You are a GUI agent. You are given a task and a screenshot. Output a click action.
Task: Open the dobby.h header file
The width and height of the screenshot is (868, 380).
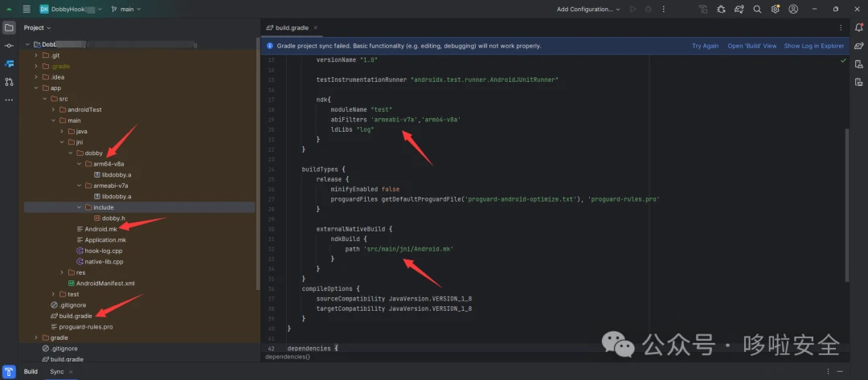113,218
